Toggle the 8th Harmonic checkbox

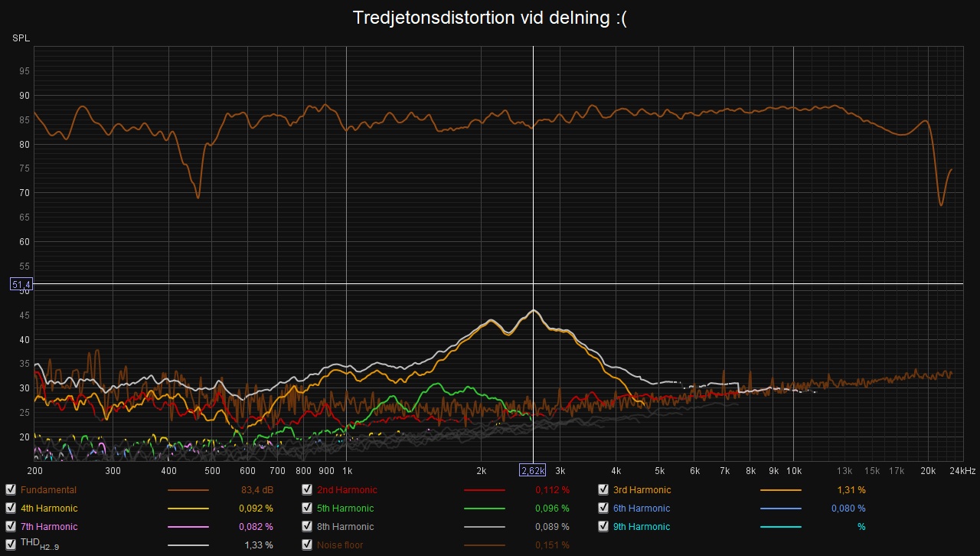click(x=307, y=527)
